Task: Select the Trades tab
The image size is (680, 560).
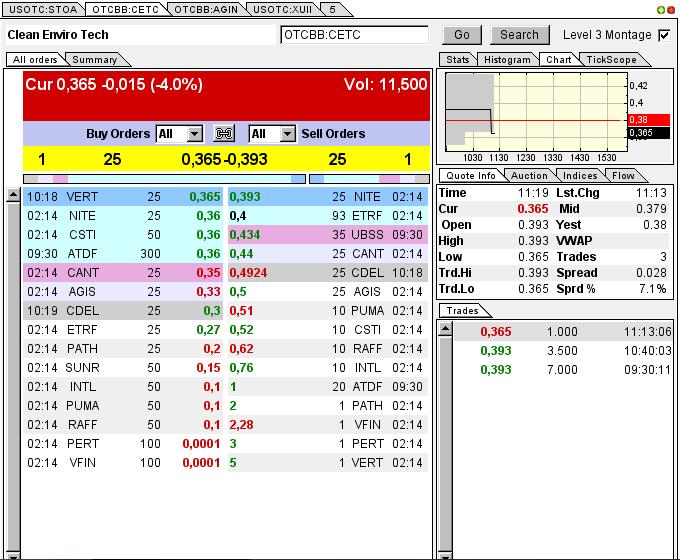Action: click(463, 311)
